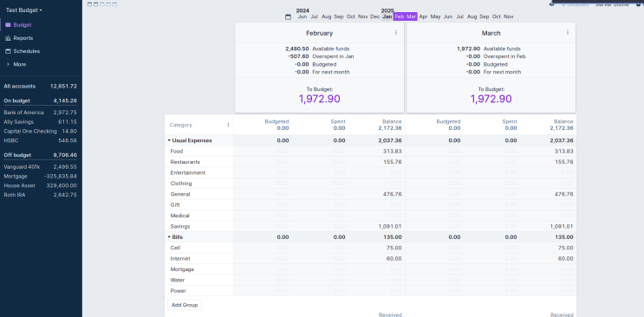The height and width of the screenshot is (317, 644).
Task: Open House Asset account
Action: 40,185
